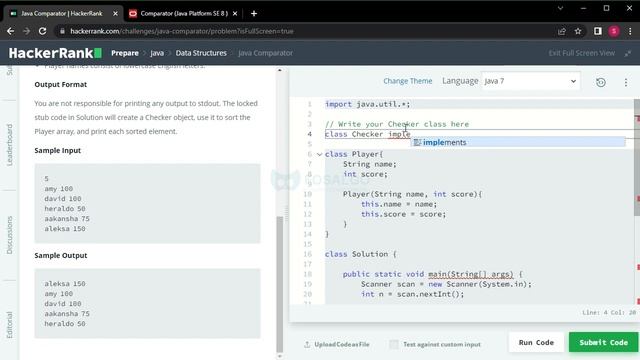
Task: Click line 4 class Checker code
Action: (x=367, y=134)
